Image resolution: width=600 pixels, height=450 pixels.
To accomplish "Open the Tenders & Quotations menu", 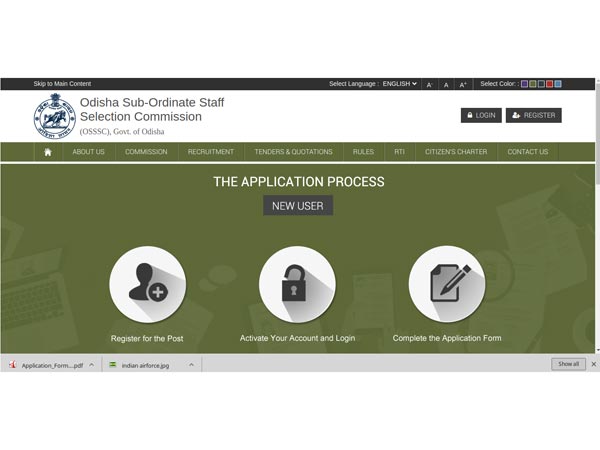I will pyautogui.click(x=293, y=152).
